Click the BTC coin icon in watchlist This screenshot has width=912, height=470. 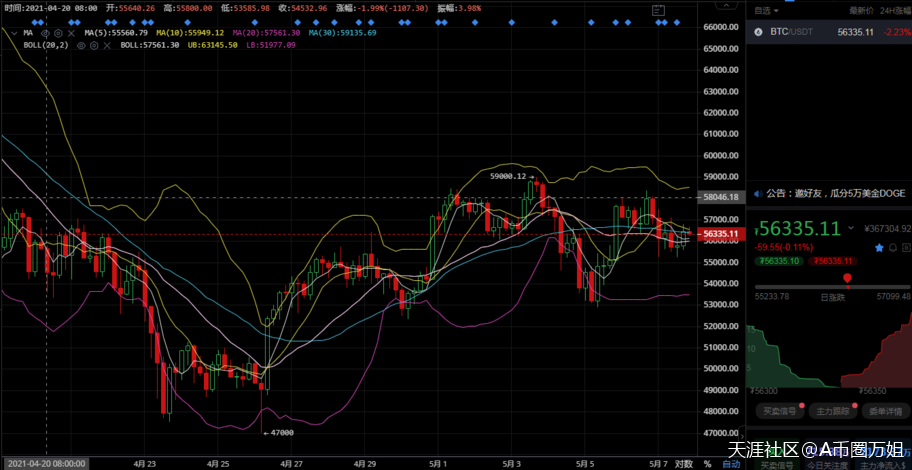click(x=757, y=31)
